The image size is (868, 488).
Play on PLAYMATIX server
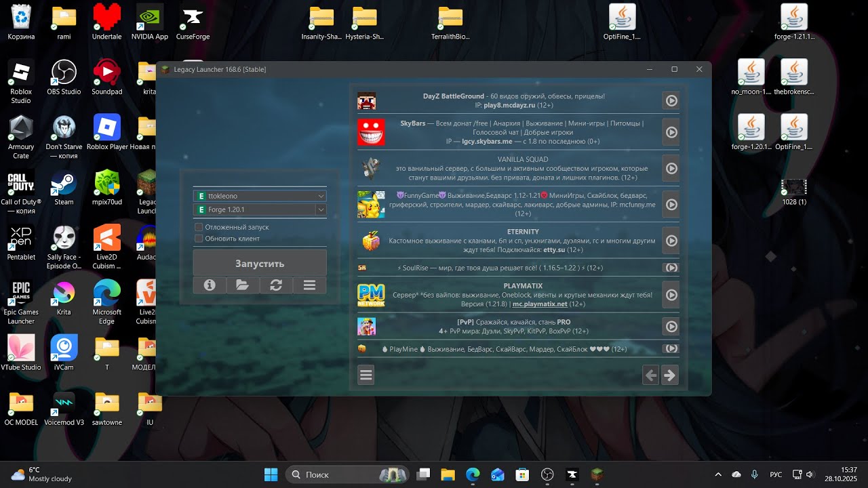click(x=671, y=295)
